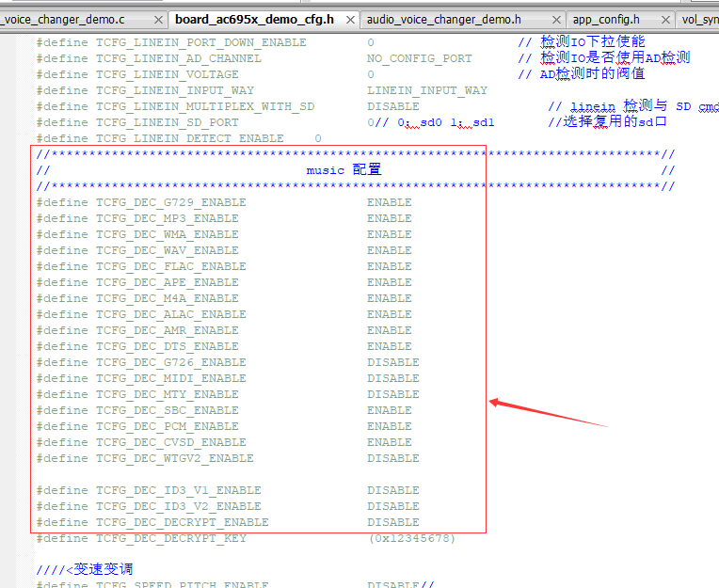
Task: Click ENABLE value of TCFG_DEC_M4A_ENABLE
Action: pos(390,299)
